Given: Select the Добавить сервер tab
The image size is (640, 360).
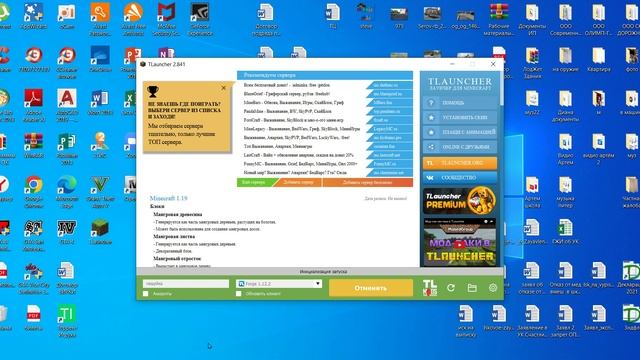Looking at the screenshot, I should (298, 182).
